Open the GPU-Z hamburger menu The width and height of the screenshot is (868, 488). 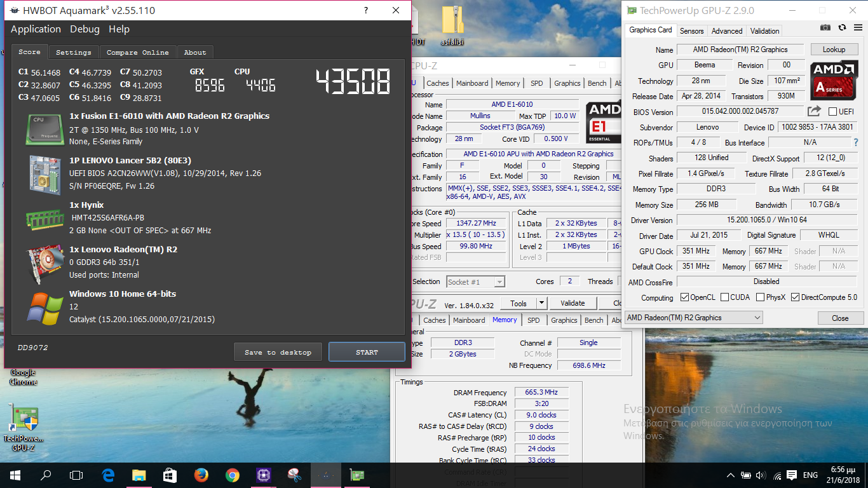click(857, 27)
